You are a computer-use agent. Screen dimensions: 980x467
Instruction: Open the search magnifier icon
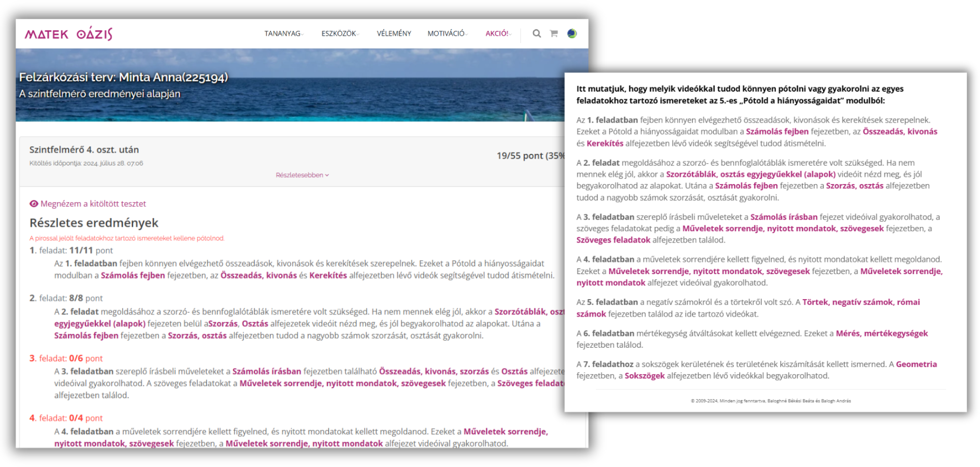(x=537, y=34)
